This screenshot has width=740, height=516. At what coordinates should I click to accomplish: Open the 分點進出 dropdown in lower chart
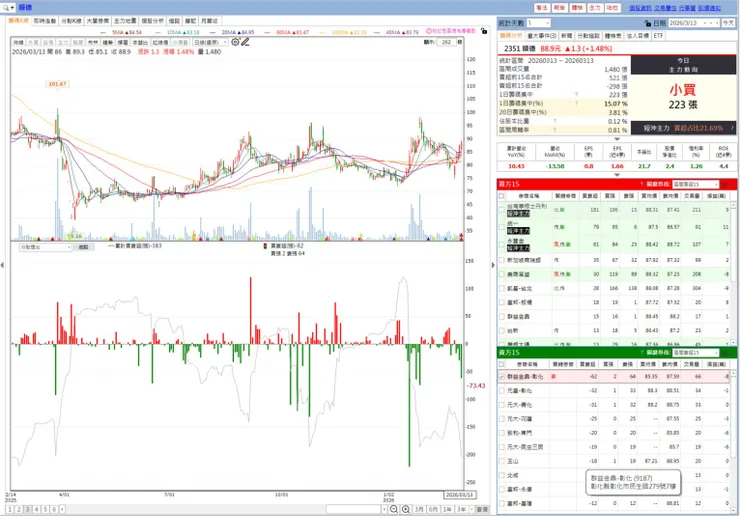[45, 247]
